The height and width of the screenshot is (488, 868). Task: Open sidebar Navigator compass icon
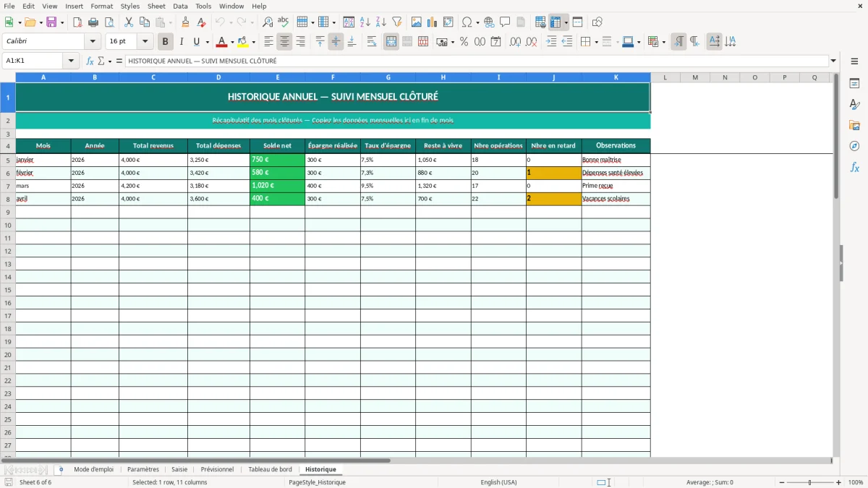point(854,146)
